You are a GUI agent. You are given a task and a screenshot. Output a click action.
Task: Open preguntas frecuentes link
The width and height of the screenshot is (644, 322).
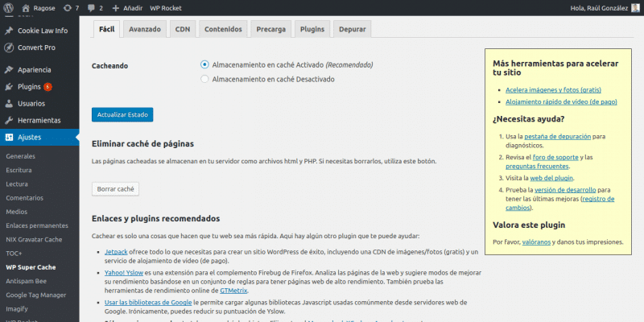click(x=537, y=167)
